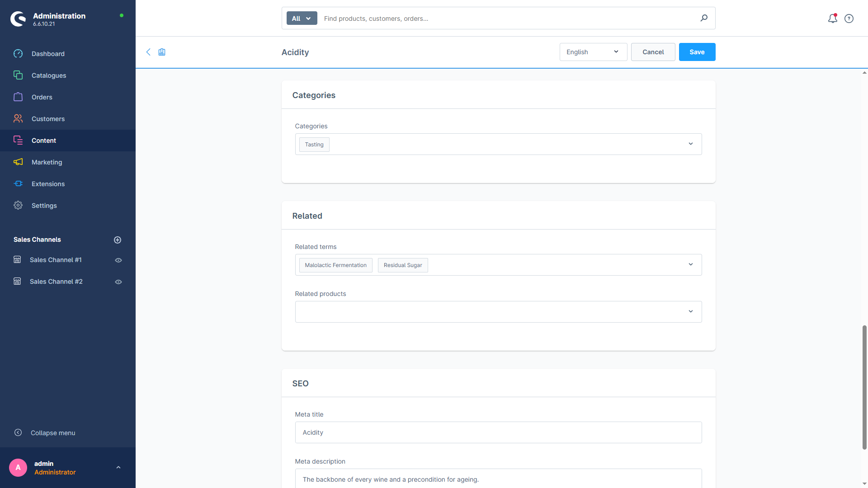Image resolution: width=868 pixels, height=488 pixels.
Task: Click the Residual Sugar tag
Action: pyautogui.click(x=403, y=265)
